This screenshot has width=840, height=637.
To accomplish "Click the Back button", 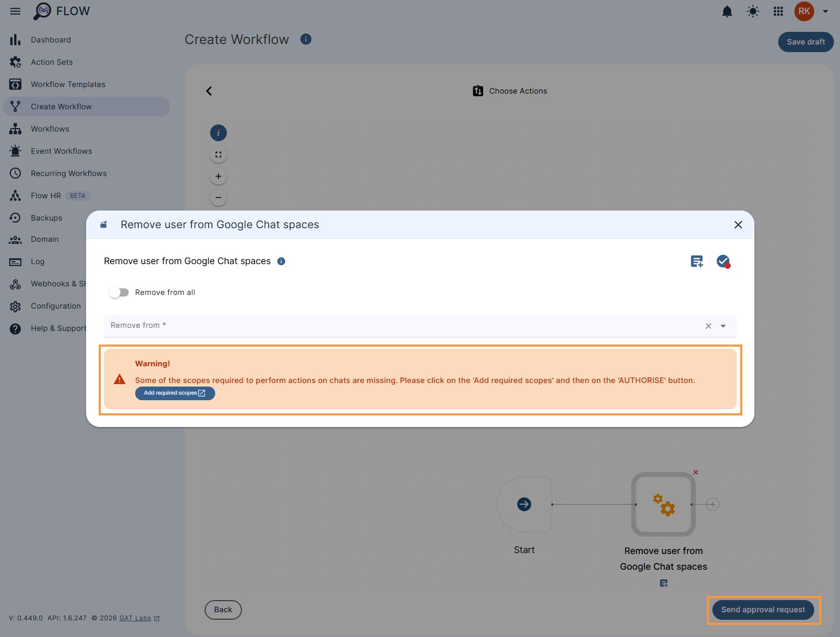I will (223, 610).
